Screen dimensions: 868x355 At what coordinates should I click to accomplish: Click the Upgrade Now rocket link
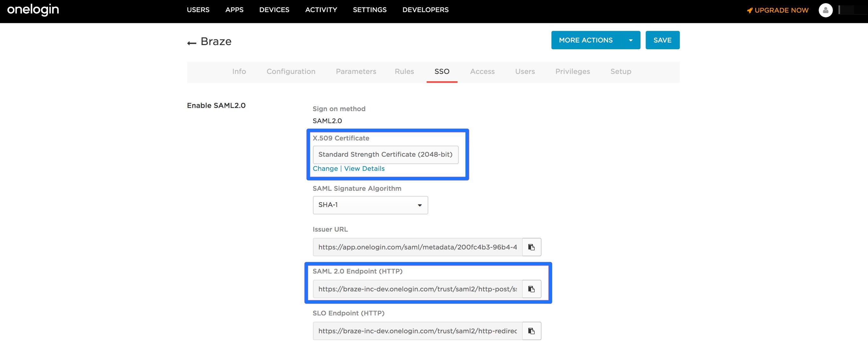point(777,10)
